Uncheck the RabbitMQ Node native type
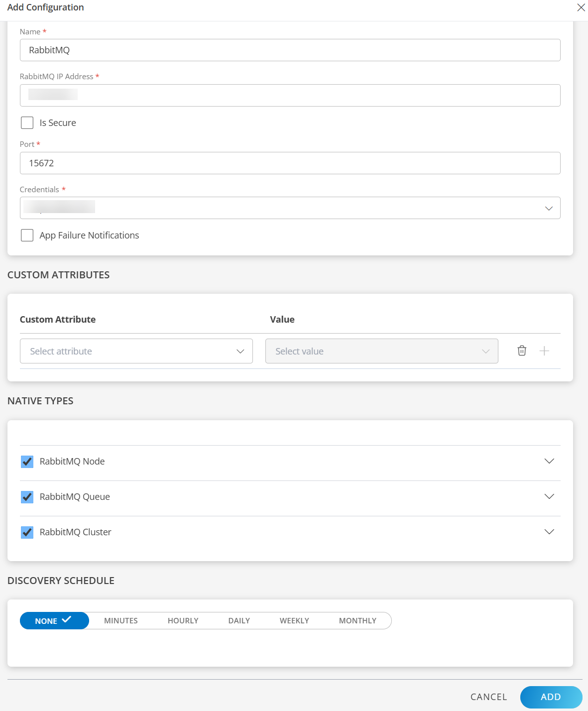This screenshot has height=711, width=588. point(27,462)
